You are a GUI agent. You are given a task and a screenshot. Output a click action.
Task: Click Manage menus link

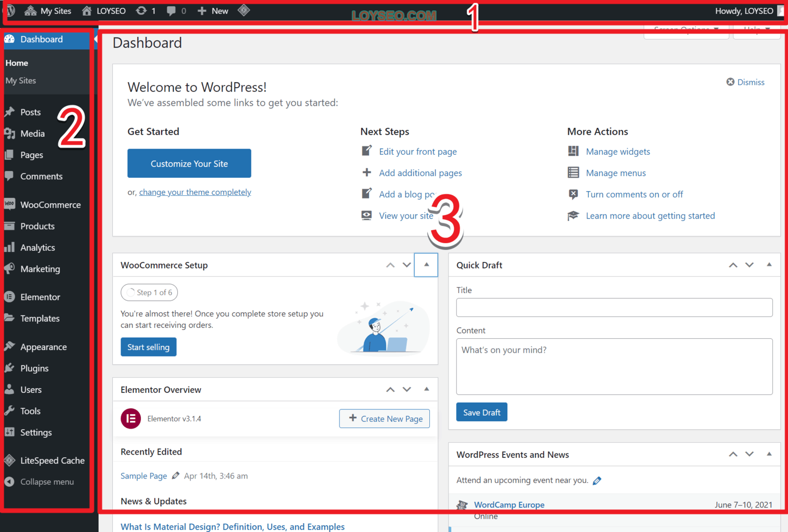(x=616, y=173)
